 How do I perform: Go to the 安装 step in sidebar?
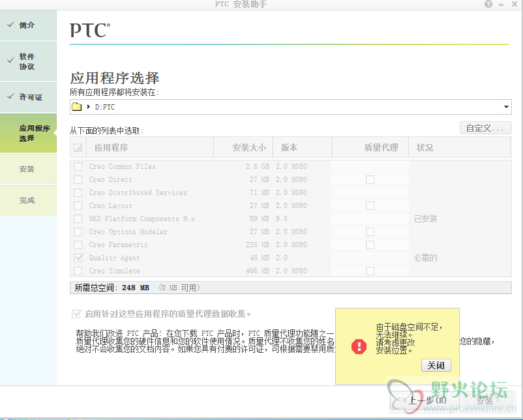28,169
